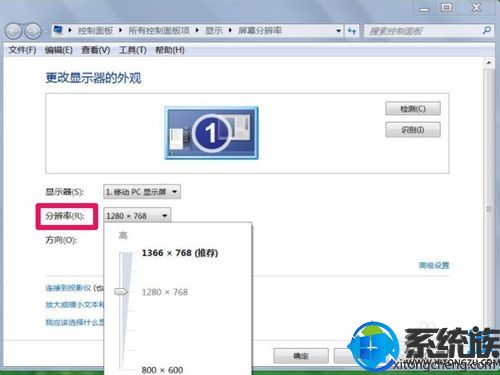Viewport: 500px width, 375px height.
Task: Click 控制面板 in the breadcrumb path
Action: [95, 31]
